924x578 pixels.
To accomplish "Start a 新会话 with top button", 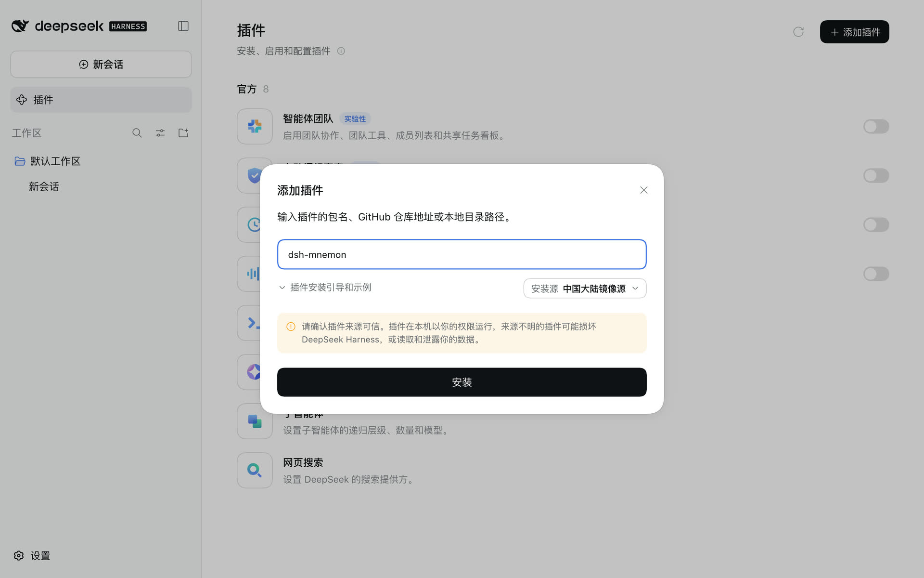I will point(101,65).
